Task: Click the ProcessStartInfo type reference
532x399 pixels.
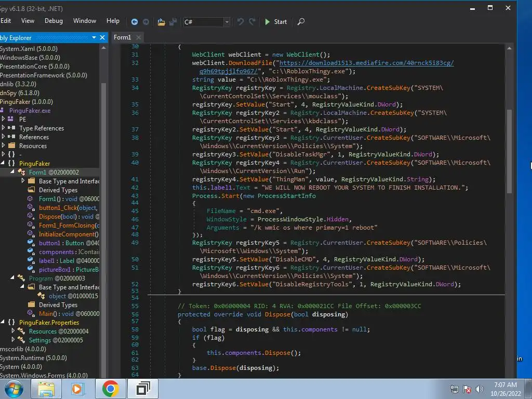Action: 287,196
